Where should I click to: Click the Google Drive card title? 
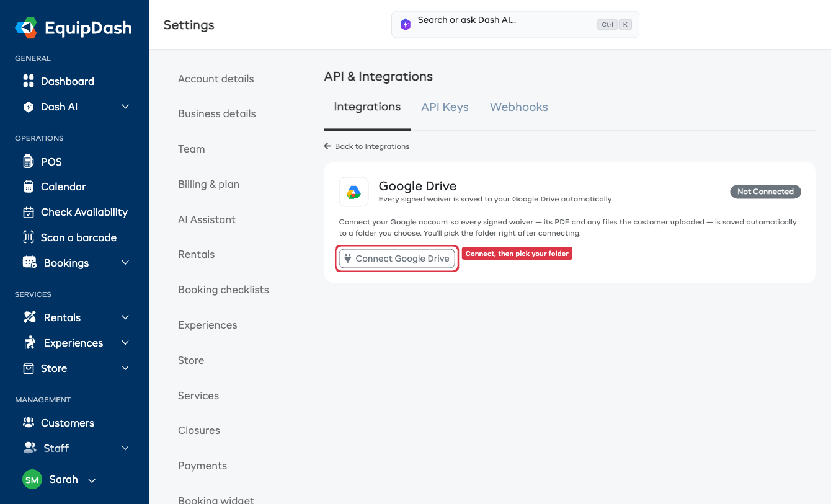pyautogui.click(x=417, y=186)
